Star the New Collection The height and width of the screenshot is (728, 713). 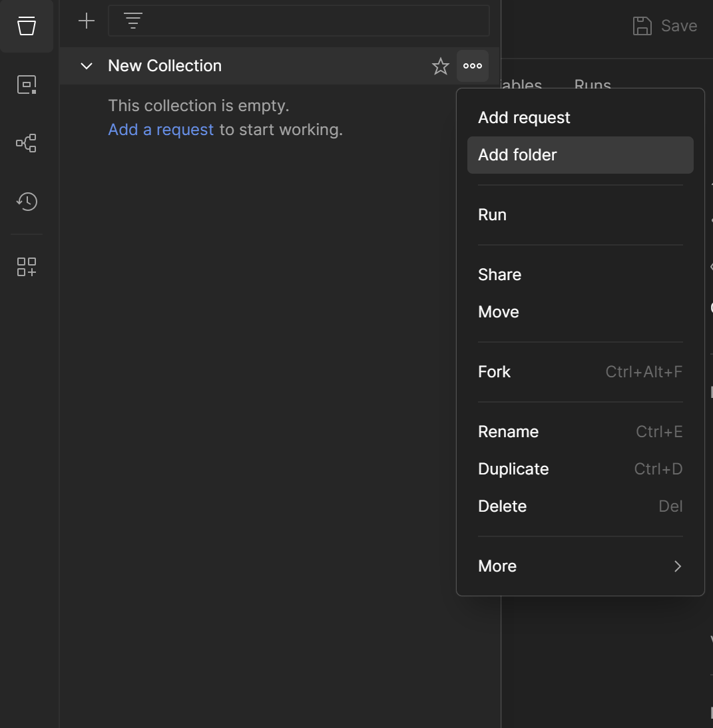pos(441,66)
